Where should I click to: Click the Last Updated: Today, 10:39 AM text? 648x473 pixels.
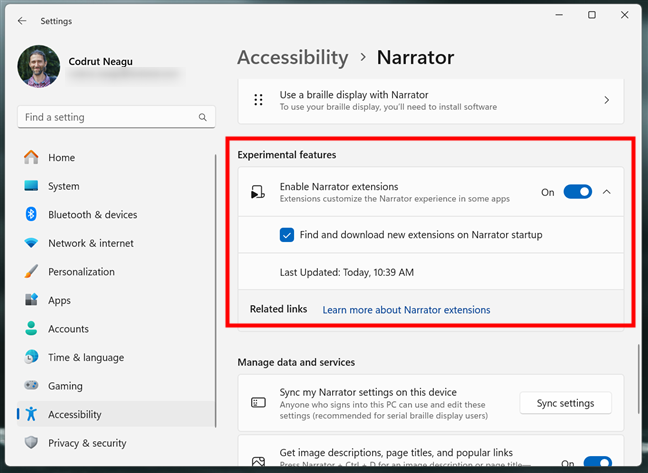tap(347, 272)
